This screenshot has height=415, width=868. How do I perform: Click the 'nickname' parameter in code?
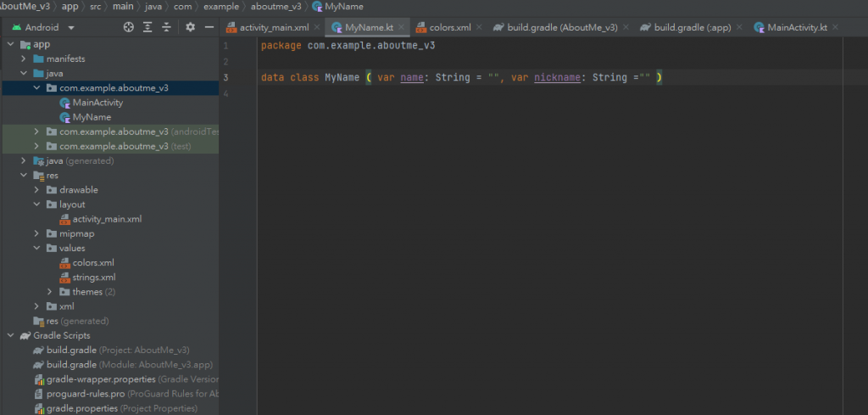click(x=558, y=77)
